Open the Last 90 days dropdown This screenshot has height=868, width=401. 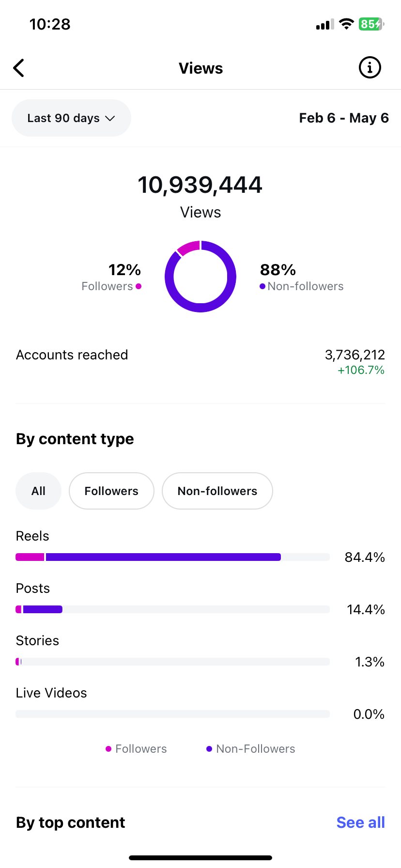[x=71, y=118]
